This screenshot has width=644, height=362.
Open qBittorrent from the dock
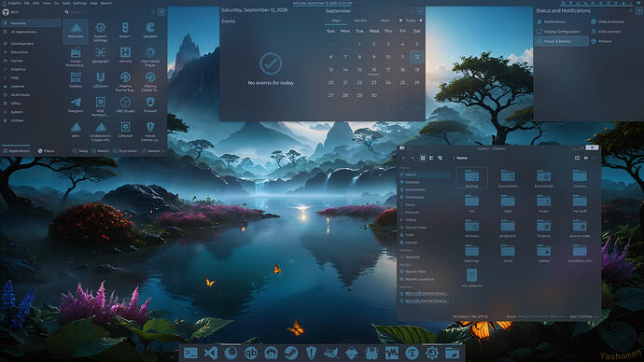[250, 353]
